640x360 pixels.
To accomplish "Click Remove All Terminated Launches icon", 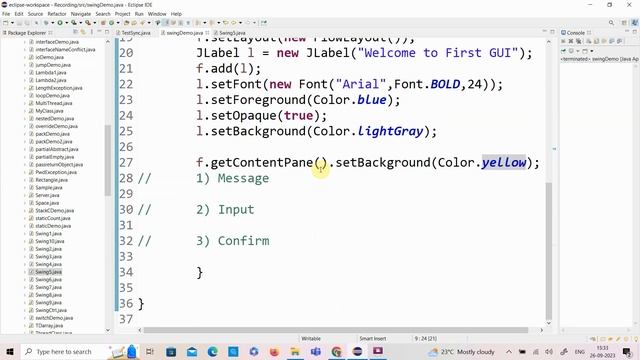I will (578, 41).
